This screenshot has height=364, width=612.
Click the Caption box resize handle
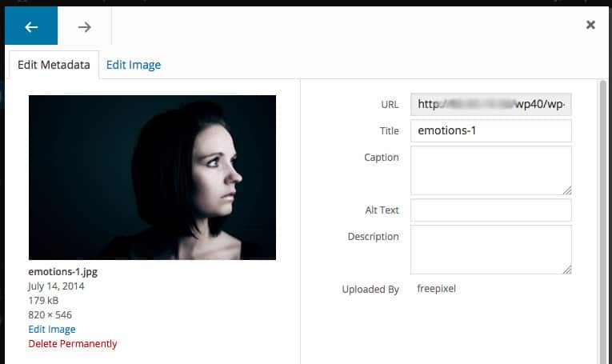coord(567,190)
